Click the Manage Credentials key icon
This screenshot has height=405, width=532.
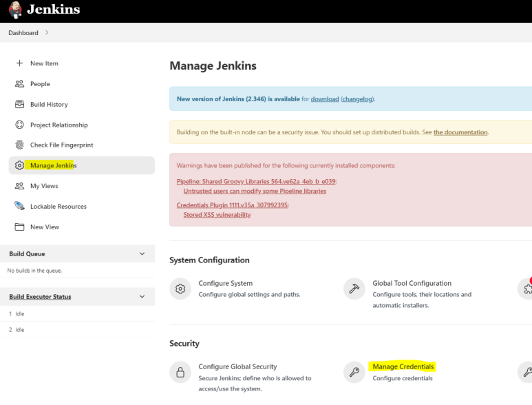coord(354,372)
